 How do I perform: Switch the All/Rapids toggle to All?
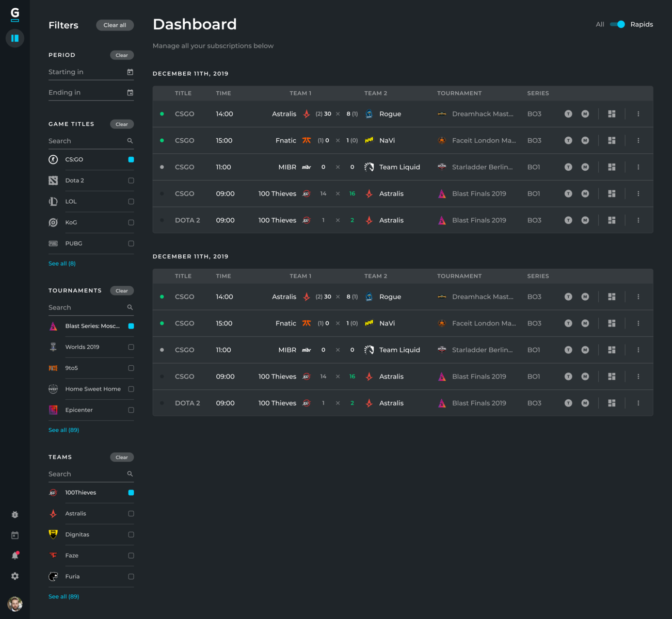point(614,24)
